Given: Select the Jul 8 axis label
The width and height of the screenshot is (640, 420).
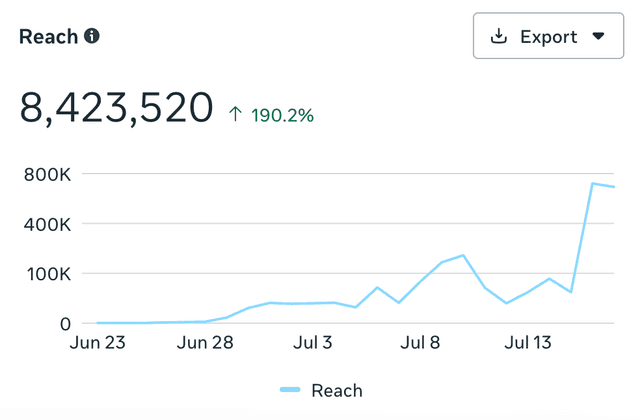Looking at the screenshot, I should [421, 344].
